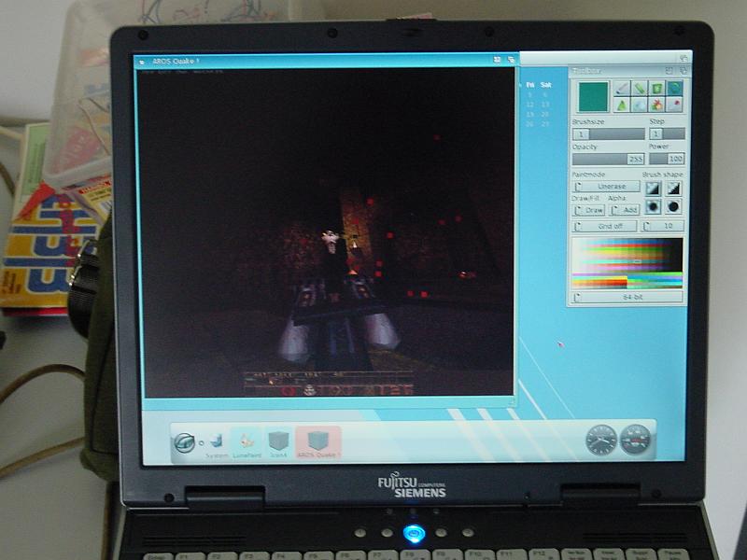The image size is (747, 560).
Task: Select the green cone tool in Toolbox
Action: (621, 105)
